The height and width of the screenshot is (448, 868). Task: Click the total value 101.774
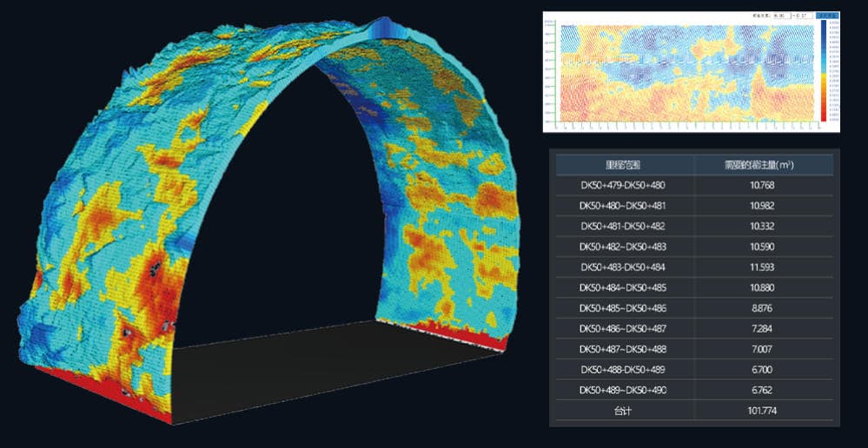[x=764, y=411]
